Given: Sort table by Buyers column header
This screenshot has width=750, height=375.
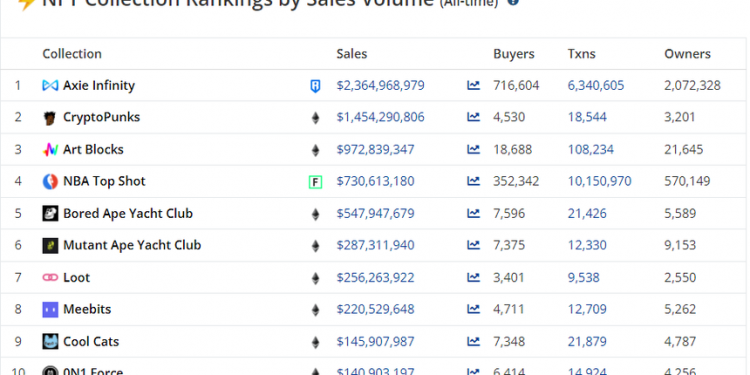Looking at the screenshot, I should 514,54.
